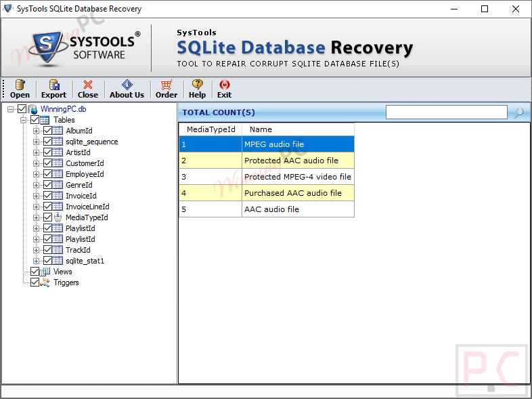The image size is (532, 399).
Task: Collapse the WinningPC.db root node
Action: coord(11,109)
